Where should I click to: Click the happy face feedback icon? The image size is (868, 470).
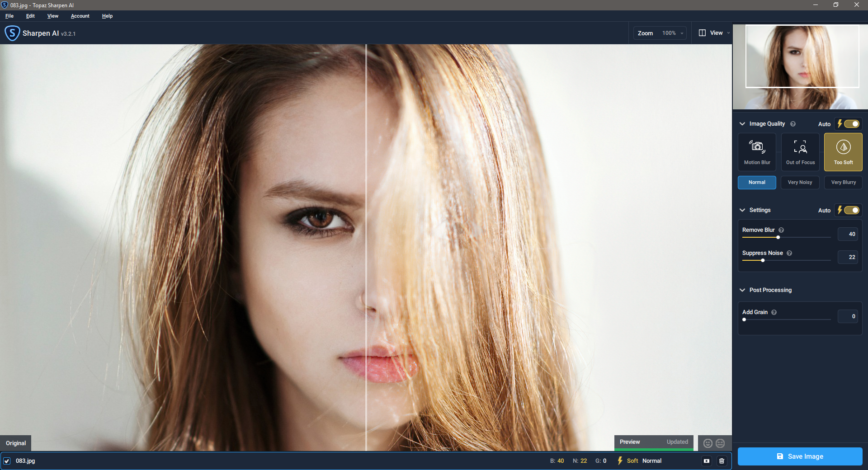point(708,443)
